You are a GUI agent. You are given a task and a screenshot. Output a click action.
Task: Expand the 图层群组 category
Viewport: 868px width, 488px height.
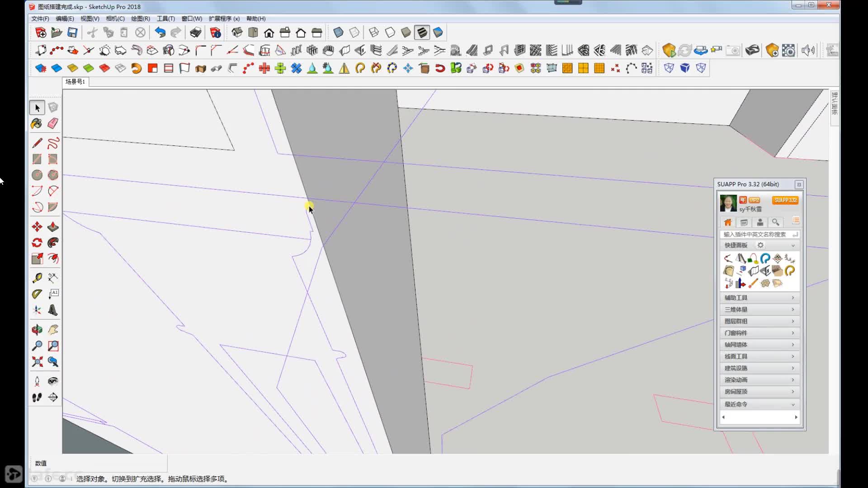coord(759,321)
